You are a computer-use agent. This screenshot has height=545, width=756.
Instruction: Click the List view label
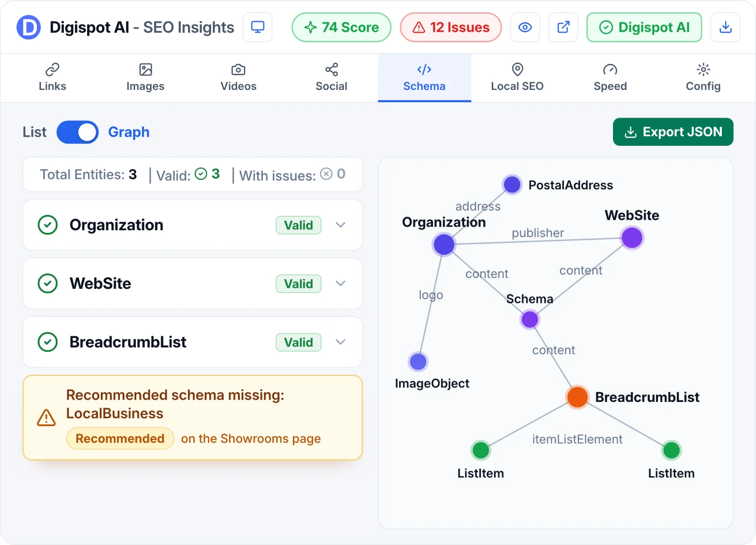(35, 132)
